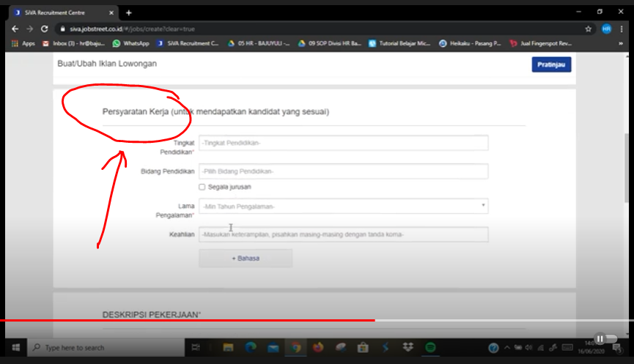
Task: Click the Pratinjau button
Action: [x=551, y=64]
